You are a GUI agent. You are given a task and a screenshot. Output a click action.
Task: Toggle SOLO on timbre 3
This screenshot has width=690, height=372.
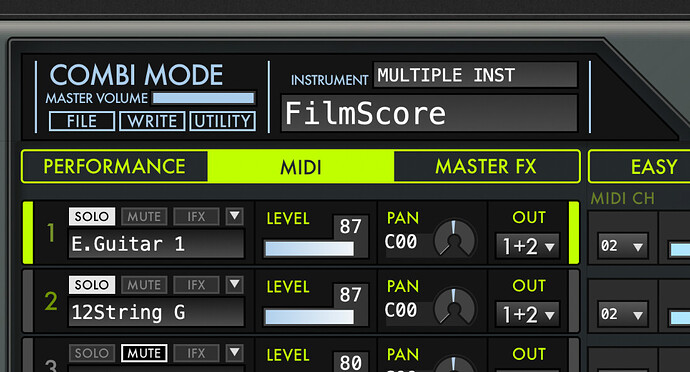[x=92, y=353]
